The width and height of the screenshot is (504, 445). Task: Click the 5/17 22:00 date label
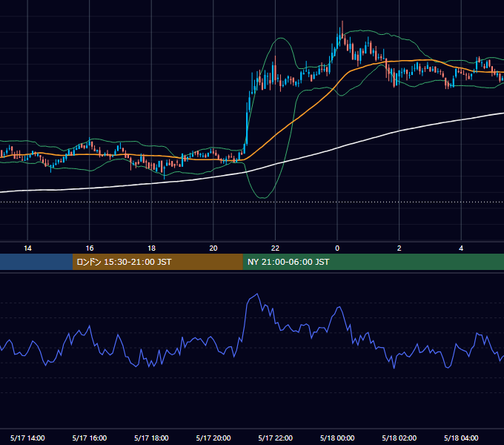(276, 438)
